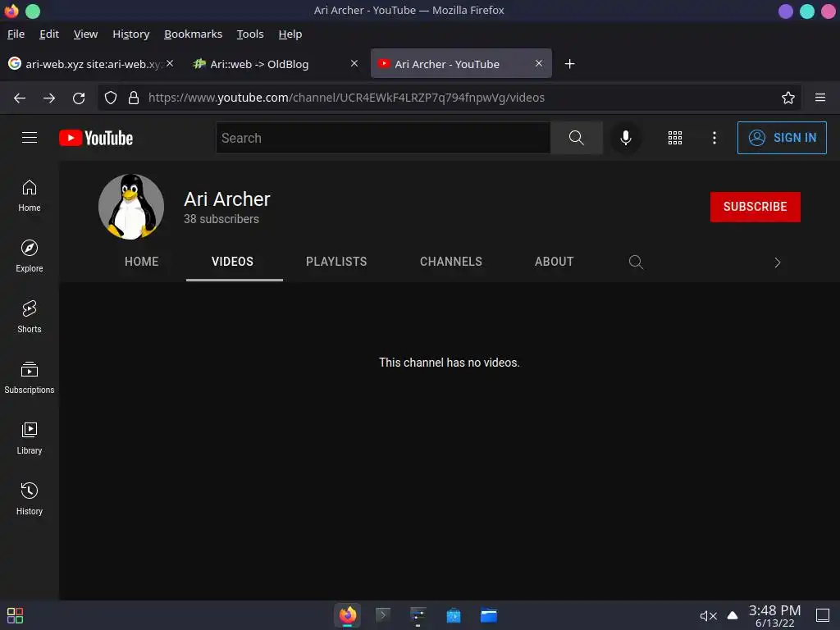Screen dimensions: 840x630
Task: Select the channel VIDEOS tab
Action: point(232,262)
